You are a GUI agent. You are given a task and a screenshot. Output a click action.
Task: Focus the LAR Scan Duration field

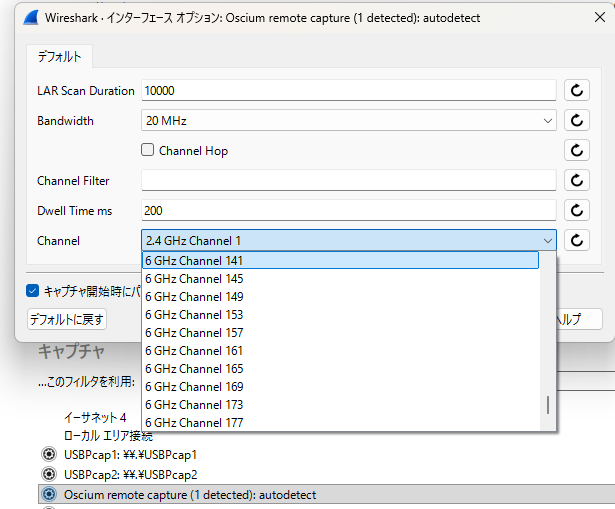[349, 91]
